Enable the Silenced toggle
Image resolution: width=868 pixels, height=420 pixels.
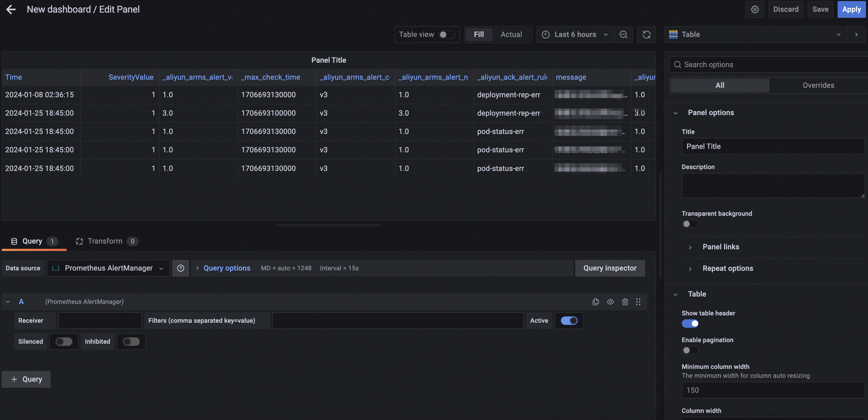[x=64, y=342]
